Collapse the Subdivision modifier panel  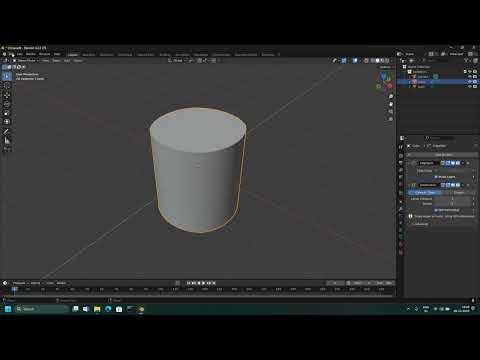pos(410,185)
